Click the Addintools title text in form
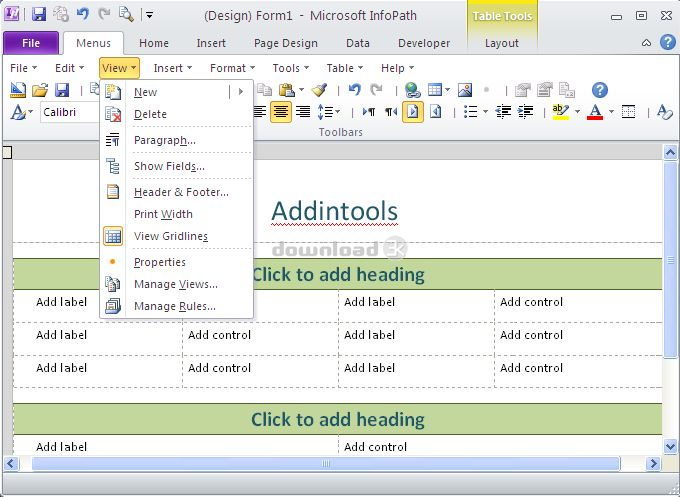Image resolution: width=680 pixels, height=497 pixels. 334,212
